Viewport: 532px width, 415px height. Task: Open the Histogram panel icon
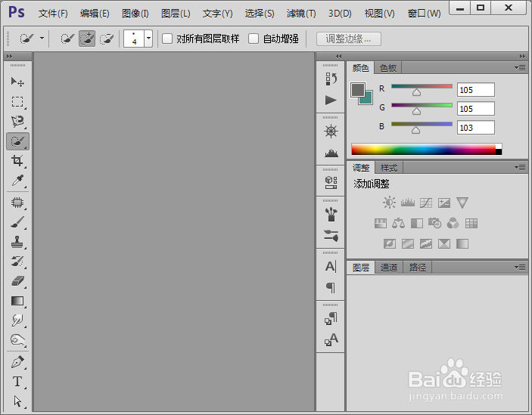point(331,153)
